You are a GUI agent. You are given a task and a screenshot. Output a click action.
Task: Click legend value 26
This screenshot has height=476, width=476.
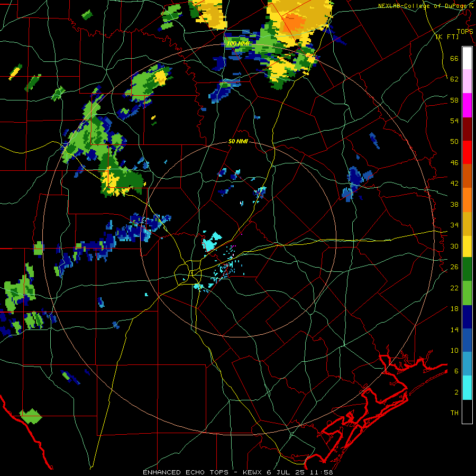(454, 267)
